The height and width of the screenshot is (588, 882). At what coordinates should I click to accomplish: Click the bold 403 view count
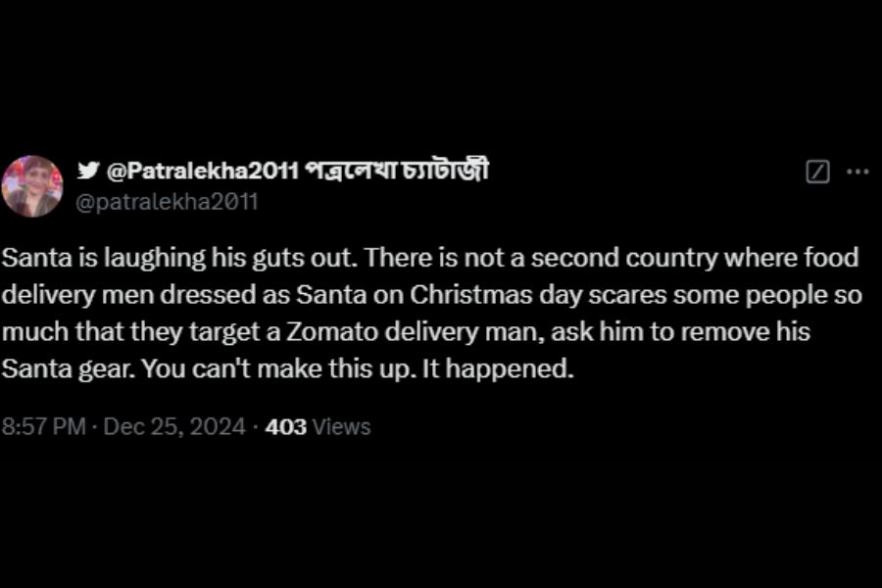pos(286,426)
